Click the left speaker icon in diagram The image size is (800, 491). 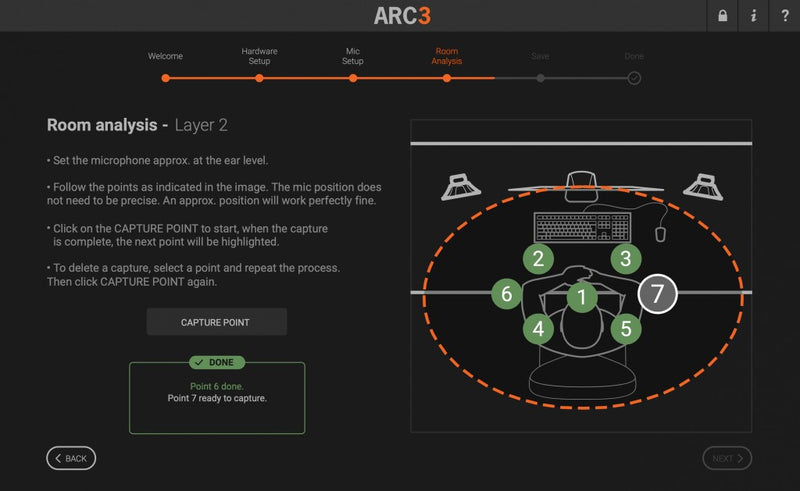point(461,187)
